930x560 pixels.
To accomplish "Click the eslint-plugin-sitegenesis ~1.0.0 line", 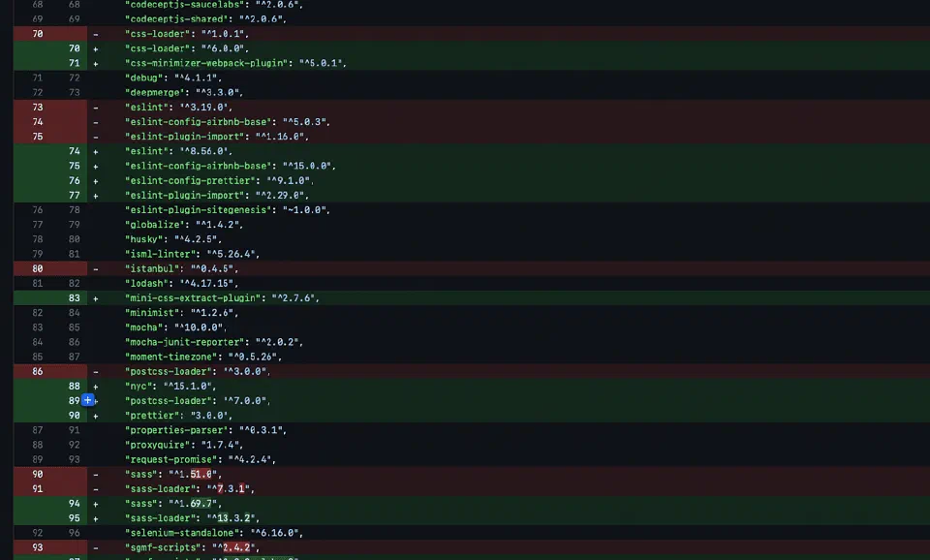I will pyautogui.click(x=472, y=210).
